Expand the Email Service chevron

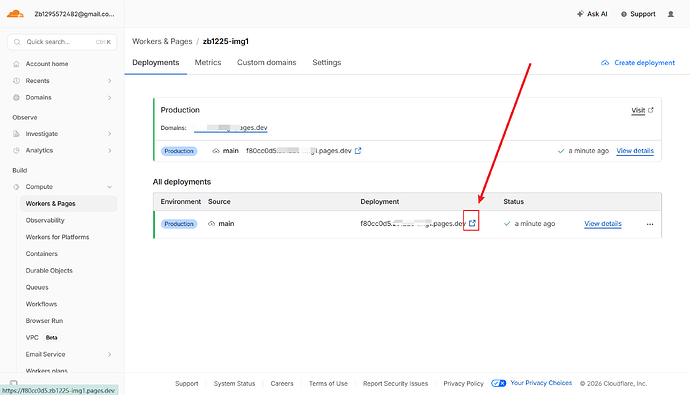(110, 354)
